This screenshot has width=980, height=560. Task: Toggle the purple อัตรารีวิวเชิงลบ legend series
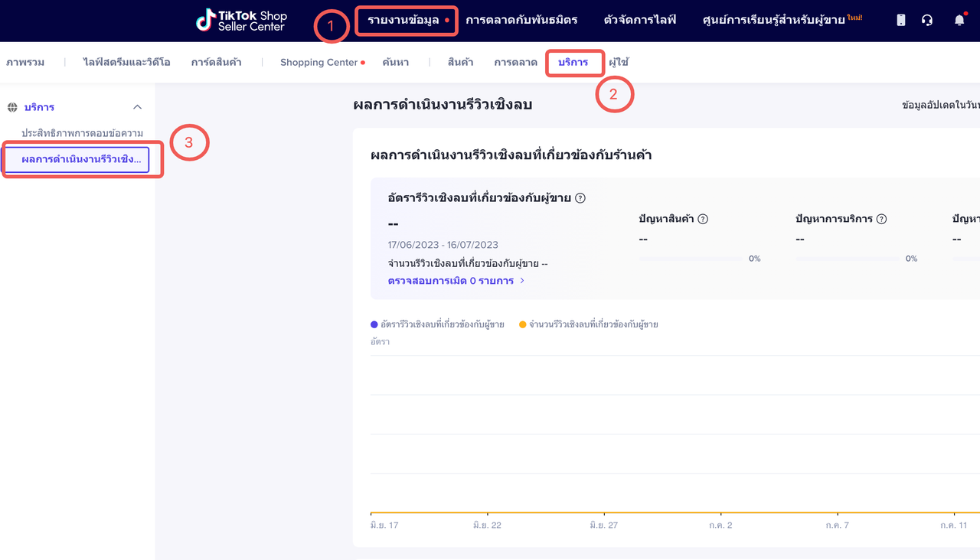tap(437, 324)
